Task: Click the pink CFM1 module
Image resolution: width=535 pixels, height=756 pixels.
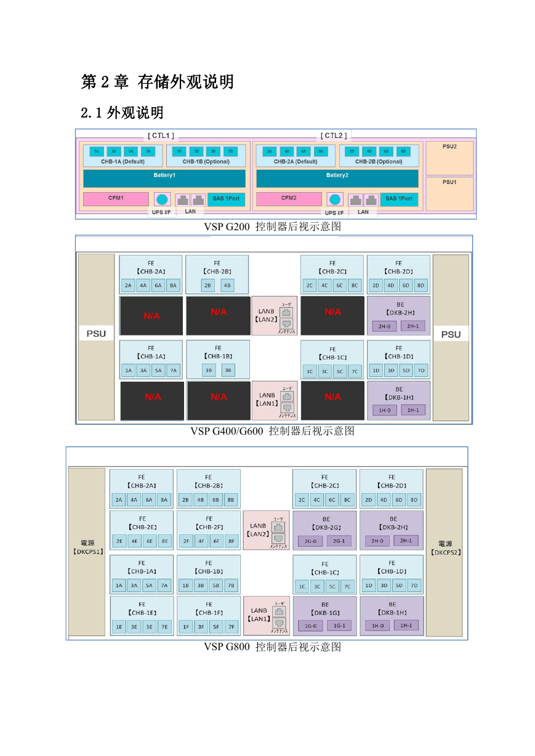Action: point(116,199)
